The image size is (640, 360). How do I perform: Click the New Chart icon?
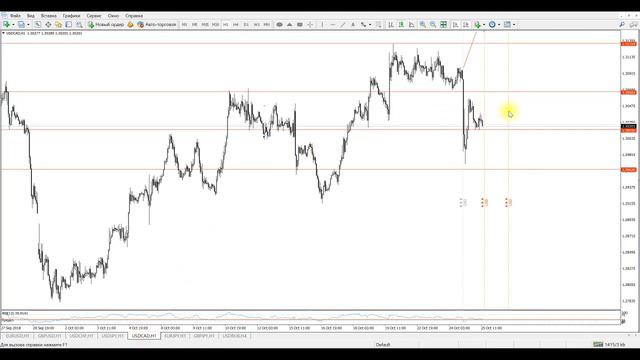tap(6, 24)
